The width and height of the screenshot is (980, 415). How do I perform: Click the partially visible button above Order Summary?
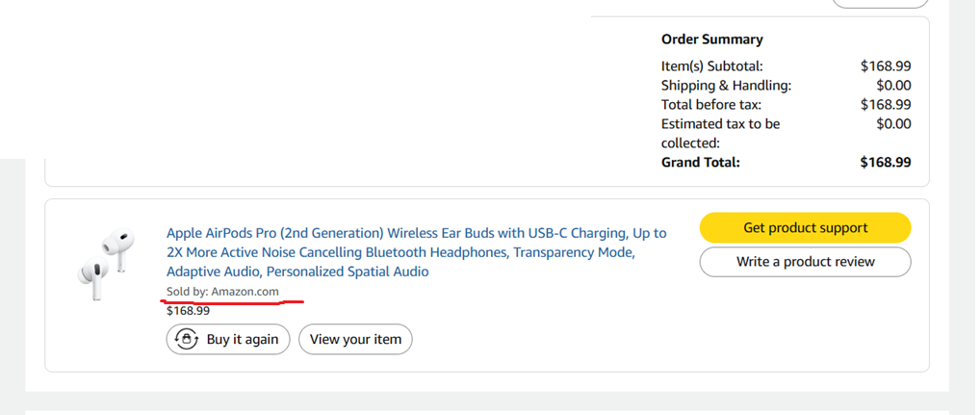[x=880, y=3]
